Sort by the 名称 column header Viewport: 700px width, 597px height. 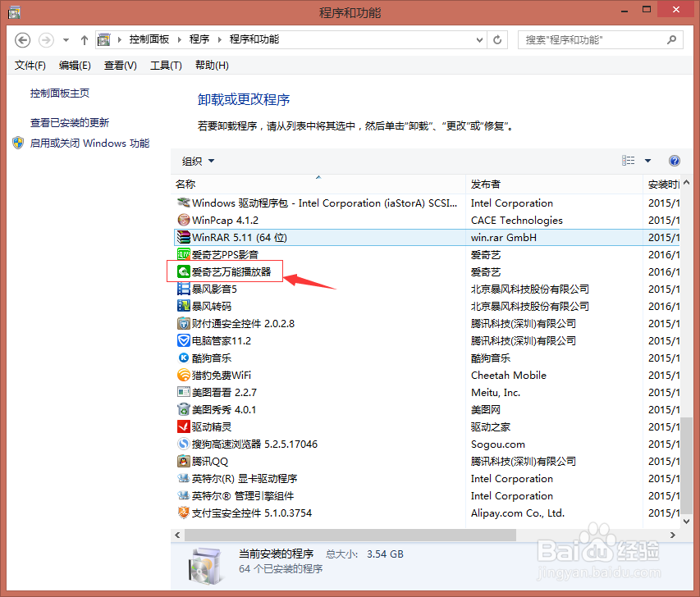pos(318,185)
